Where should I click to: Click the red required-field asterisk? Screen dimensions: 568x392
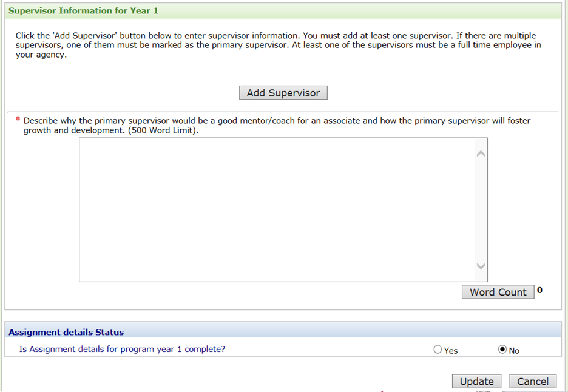pos(18,120)
